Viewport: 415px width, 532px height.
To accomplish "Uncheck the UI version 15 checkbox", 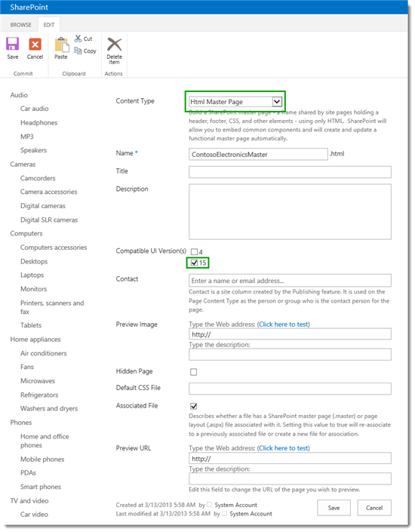I will [194, 263].
